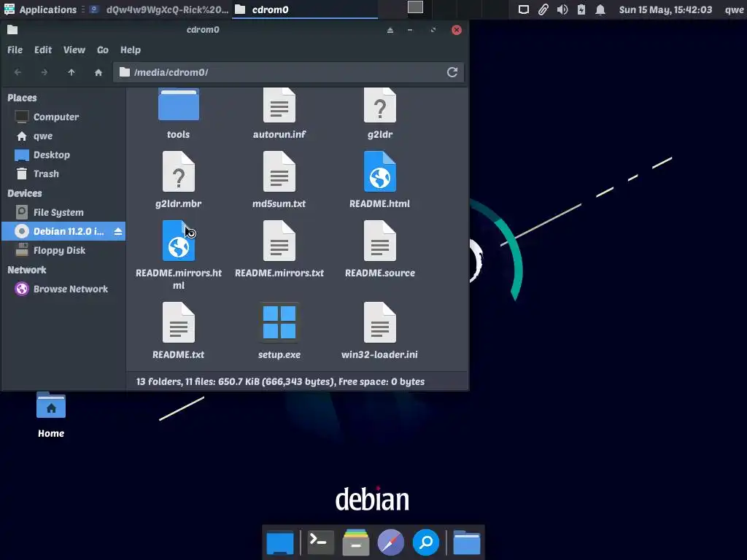The height and width of the screenshot is (560, 747).
Task: Open notifications bell icon
Action: pyautogui.click(x=600, y=9)
